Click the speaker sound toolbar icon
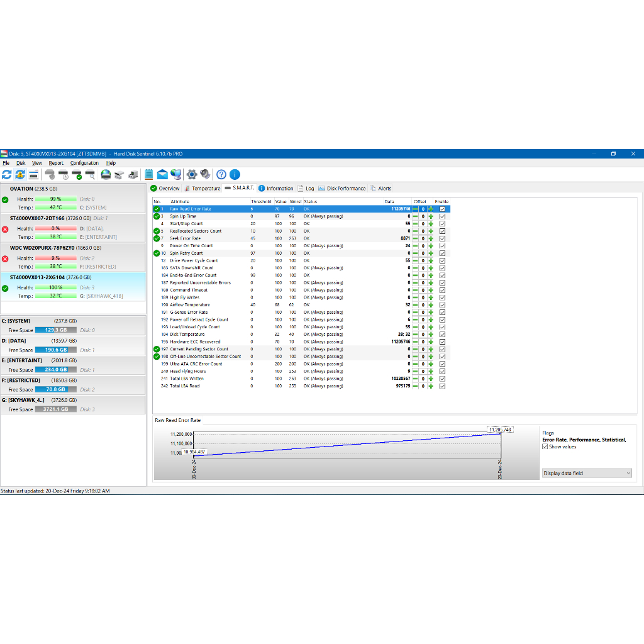Viewport: 644px width, 644px height. pyautogui.click(x=205, y=175)
